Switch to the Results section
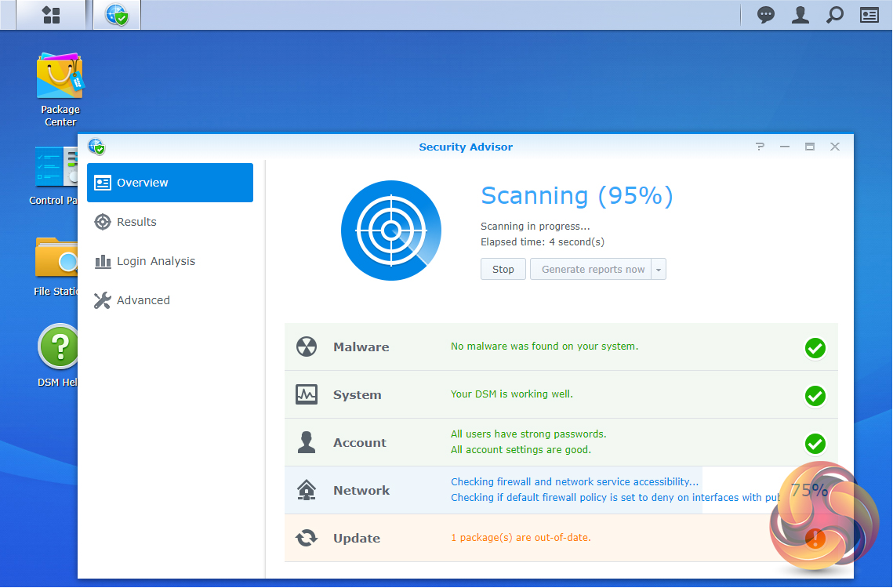Screen dimensions: 893x588 point(136,222)
